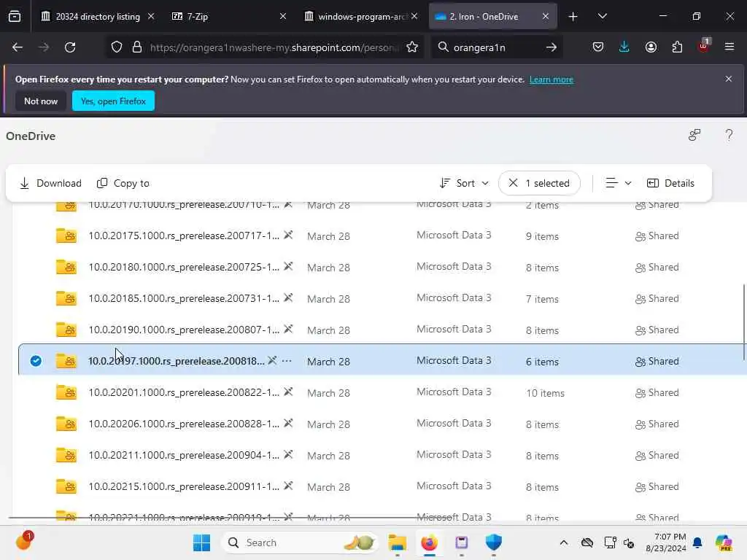
Task: Go back using browser back arrow
Action: (18, 47)
